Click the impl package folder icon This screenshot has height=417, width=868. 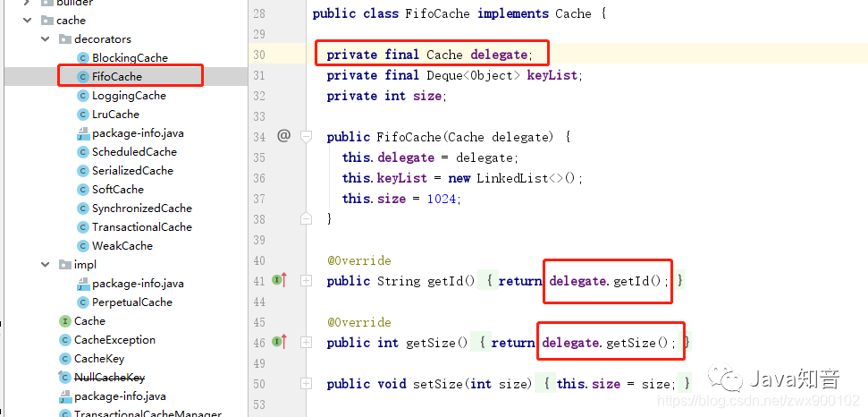click(x=64, y=265)
